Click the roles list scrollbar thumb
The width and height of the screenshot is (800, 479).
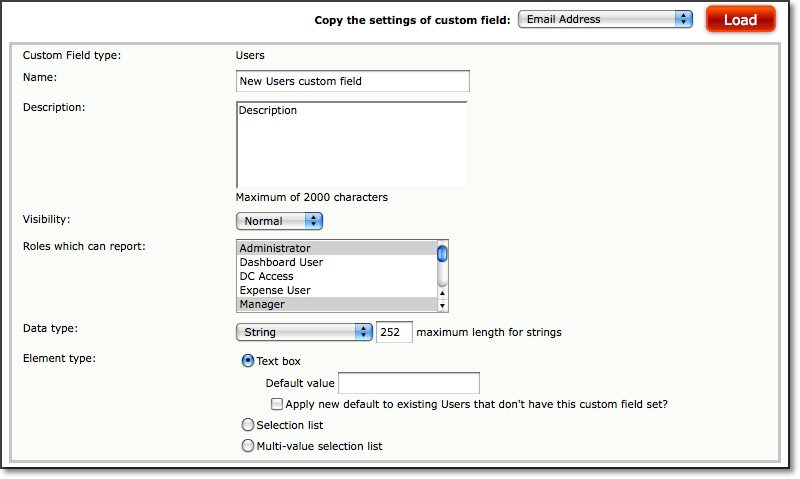pyautogui.click(x=442, y=254)
